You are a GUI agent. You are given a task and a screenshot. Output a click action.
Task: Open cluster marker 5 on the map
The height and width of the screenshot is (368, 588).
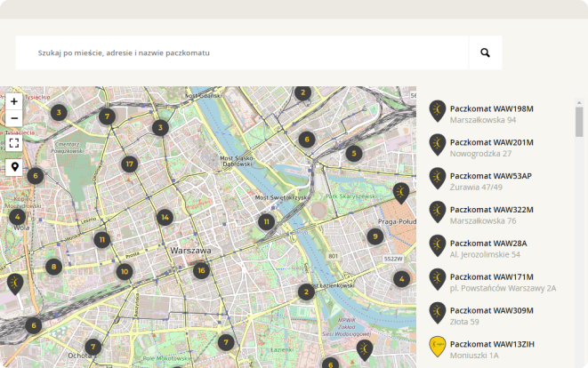point(354,154)
